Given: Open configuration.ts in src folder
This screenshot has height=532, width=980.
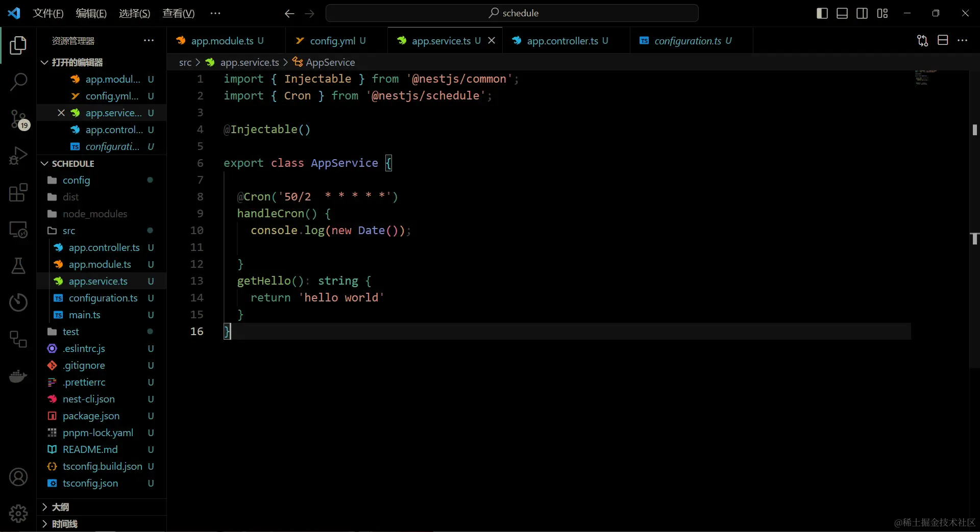Looking at the screenshot, I should click(102, 298).
